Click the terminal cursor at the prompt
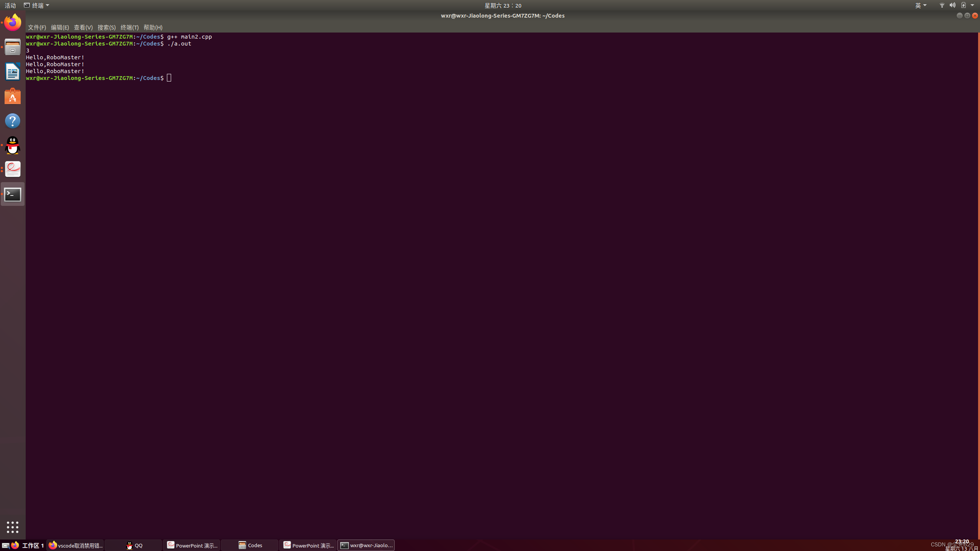This screenshot has width=980, height=551. pyautogui.click(x=169, y=78)
